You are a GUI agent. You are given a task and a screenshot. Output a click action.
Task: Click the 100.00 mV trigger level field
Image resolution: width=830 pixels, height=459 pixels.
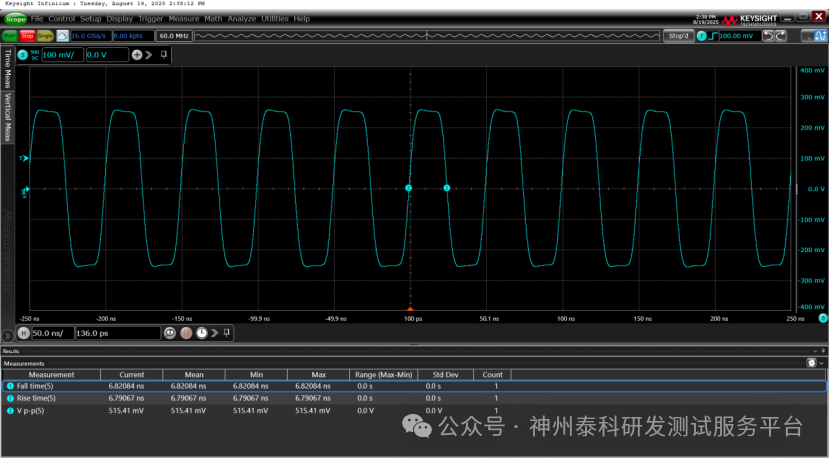click(739, 35)
